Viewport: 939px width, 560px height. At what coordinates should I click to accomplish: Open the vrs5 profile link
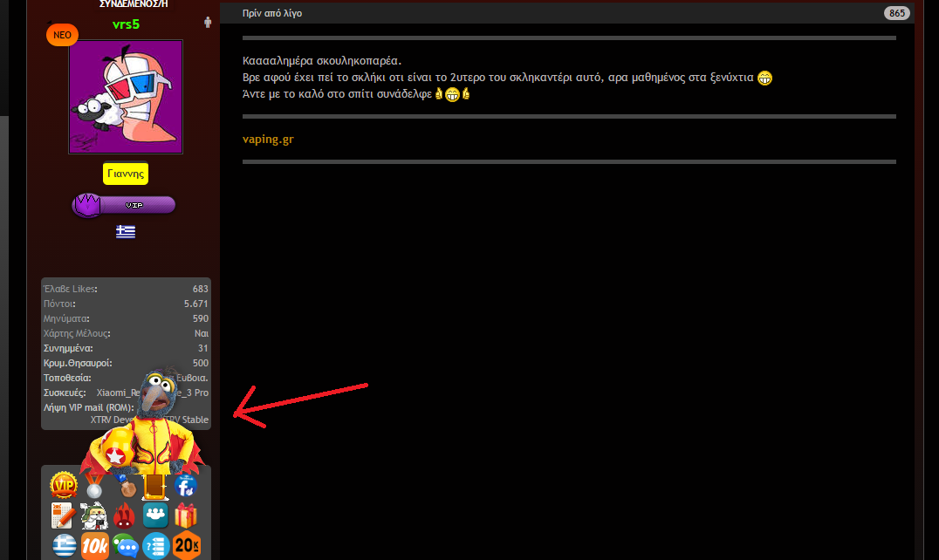126,24
